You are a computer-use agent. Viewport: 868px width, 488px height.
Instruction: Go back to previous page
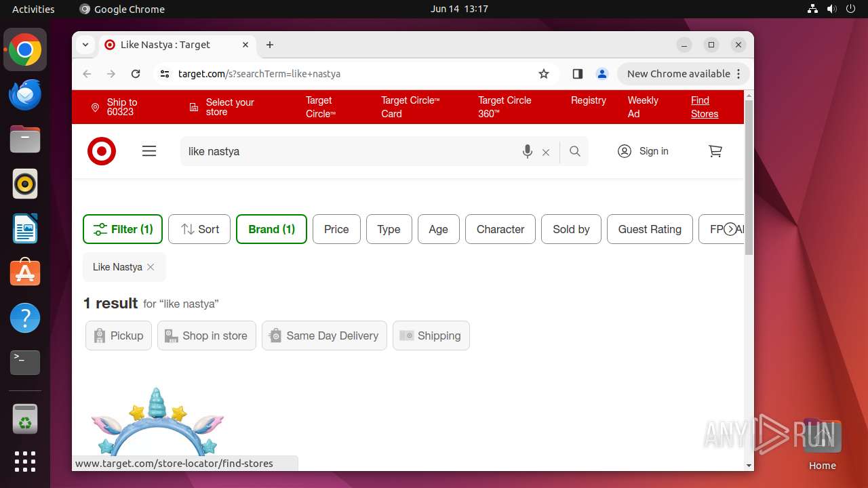(87, 74)
